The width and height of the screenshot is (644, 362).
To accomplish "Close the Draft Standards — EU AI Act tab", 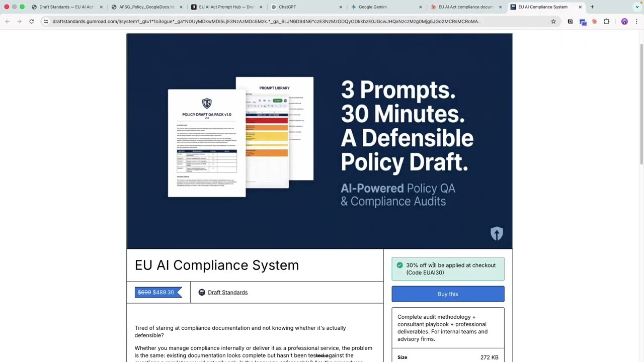I will (x=101, y=7).
